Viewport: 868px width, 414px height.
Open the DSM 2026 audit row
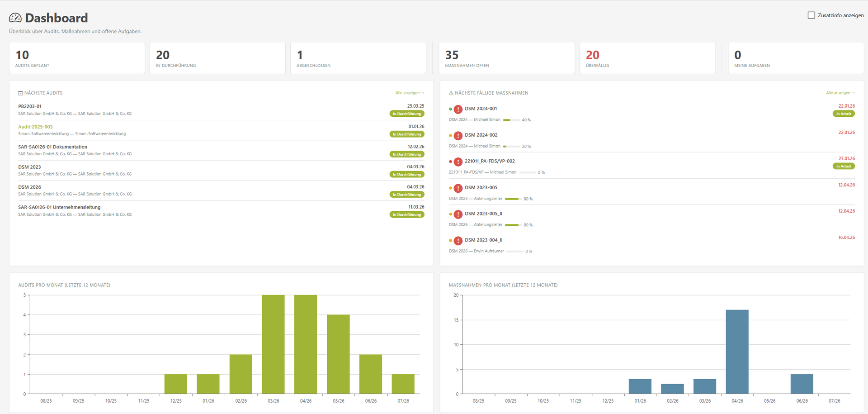[221, 190]
